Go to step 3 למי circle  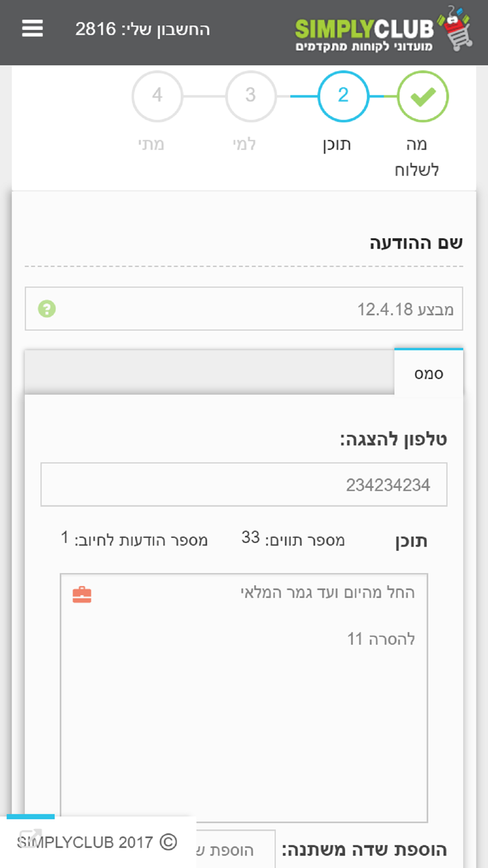(250, 96)
